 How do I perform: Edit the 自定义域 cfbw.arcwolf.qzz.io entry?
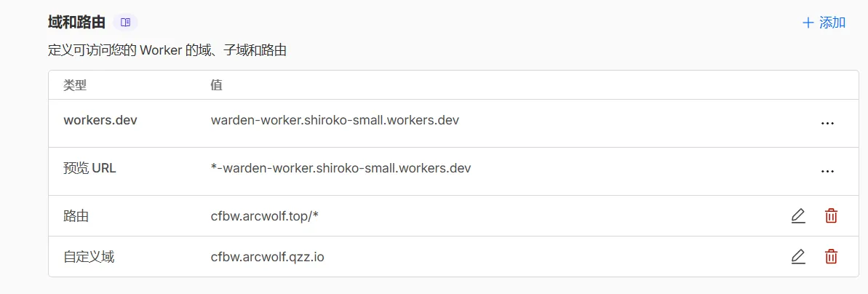coord(798,257)
